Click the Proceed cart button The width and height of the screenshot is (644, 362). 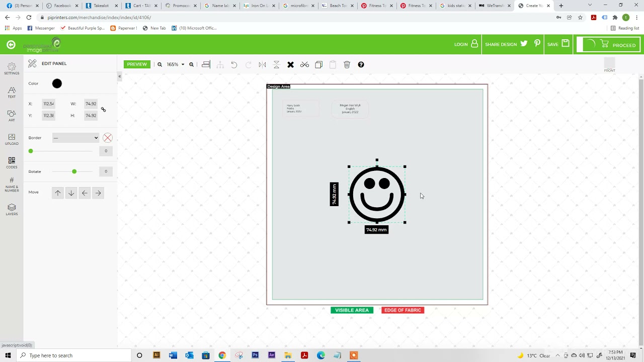pos(608,45)
